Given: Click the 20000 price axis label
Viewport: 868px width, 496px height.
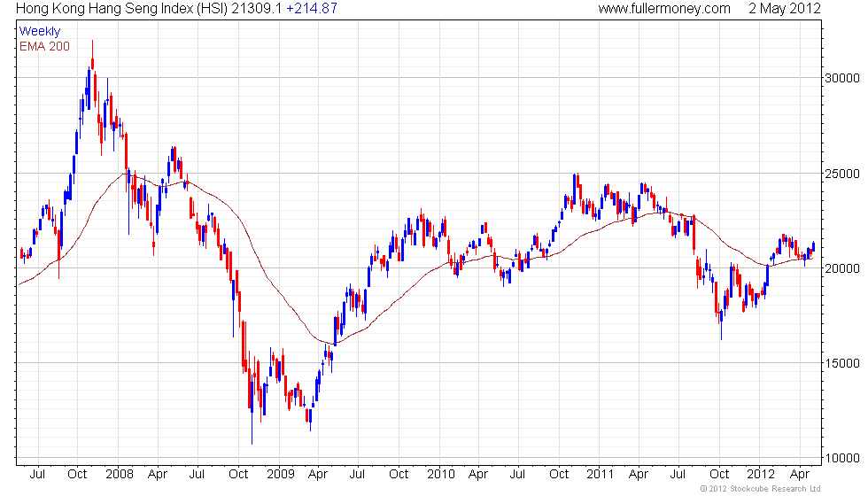Looking at the screenshot, I should pos(842,268).
